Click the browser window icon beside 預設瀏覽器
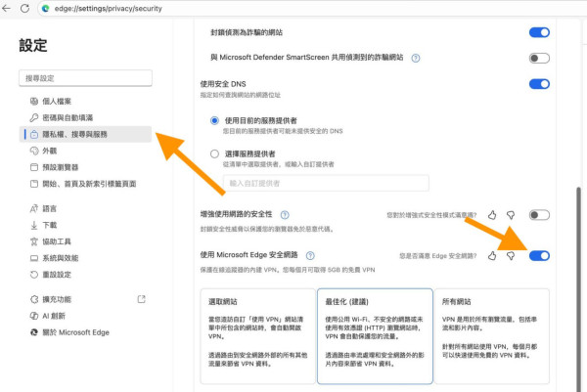587x392 pixels. coord(34,167)
